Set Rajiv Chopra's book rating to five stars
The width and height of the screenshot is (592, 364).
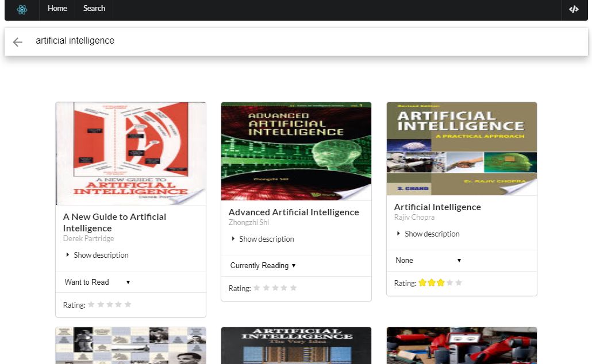pos(459,282)
